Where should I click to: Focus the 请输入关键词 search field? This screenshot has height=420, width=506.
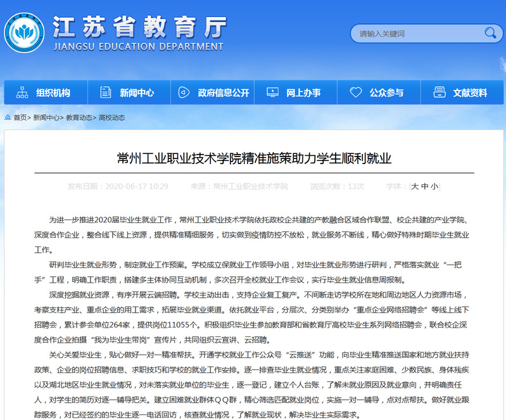pyautogui.click(x=427, y=34)
